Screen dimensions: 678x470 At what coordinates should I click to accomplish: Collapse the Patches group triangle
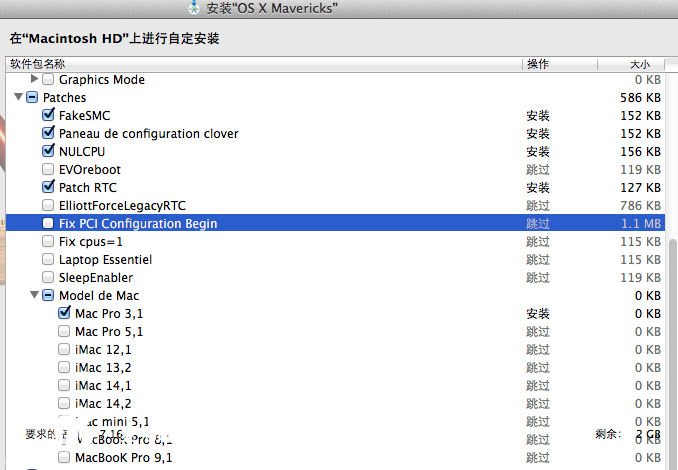pyautogui.click(x=19, y=98)
